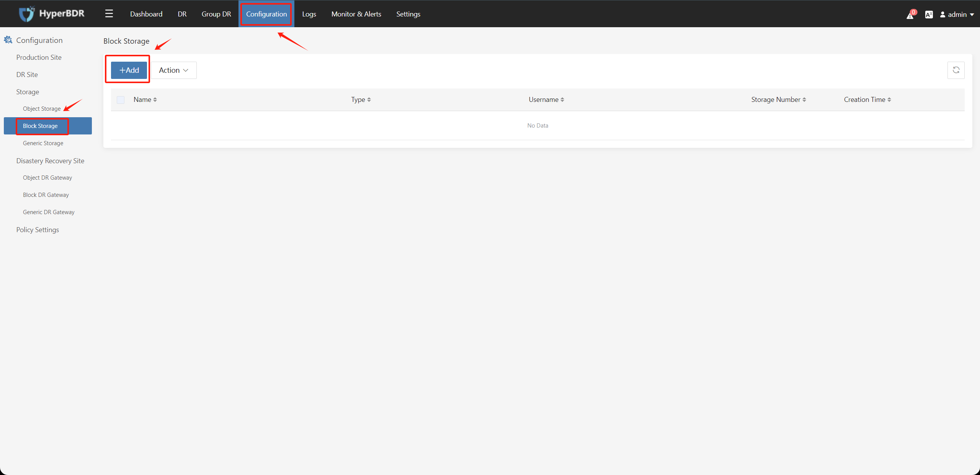
Task: Click the Monitor & Alerts menu item
Action: pyautogui.click(x=358, y=13)
